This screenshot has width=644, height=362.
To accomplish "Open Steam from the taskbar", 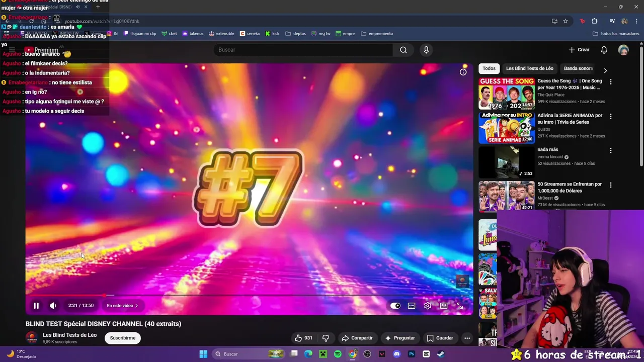I will coord(441,354).
